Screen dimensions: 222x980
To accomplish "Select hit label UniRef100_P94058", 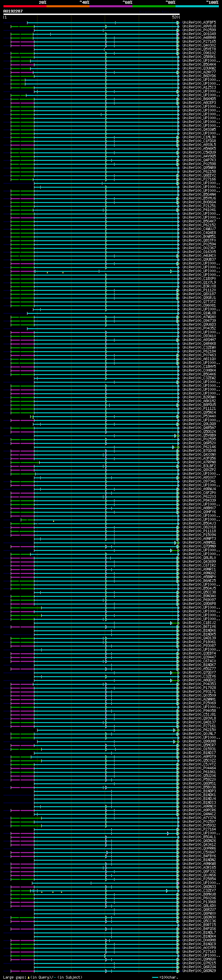I will (x=199, y=711).
